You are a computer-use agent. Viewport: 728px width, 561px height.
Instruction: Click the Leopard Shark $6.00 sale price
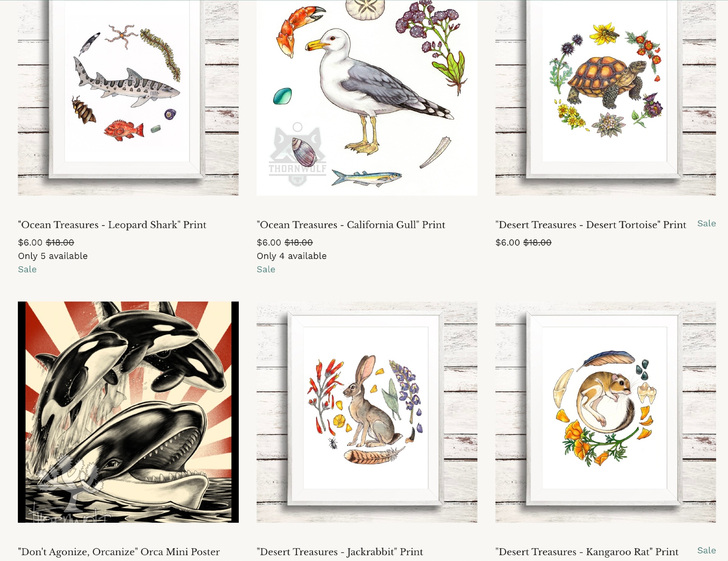30,243
